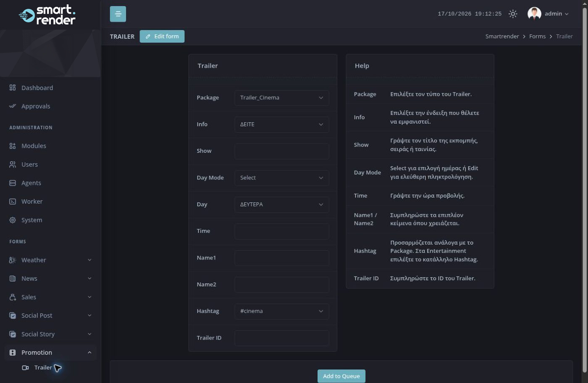Open the Day dropdown ΔΕΥΤΕΡΑ
Screen dimensions: 588x383
282,205
